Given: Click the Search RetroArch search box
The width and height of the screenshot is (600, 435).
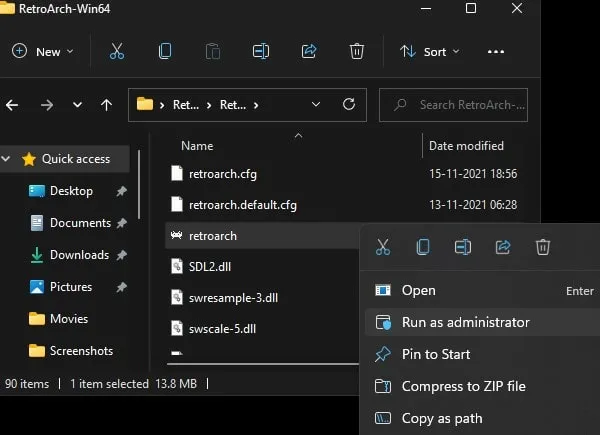Looking at the screenshot, I should click(453, 105).
